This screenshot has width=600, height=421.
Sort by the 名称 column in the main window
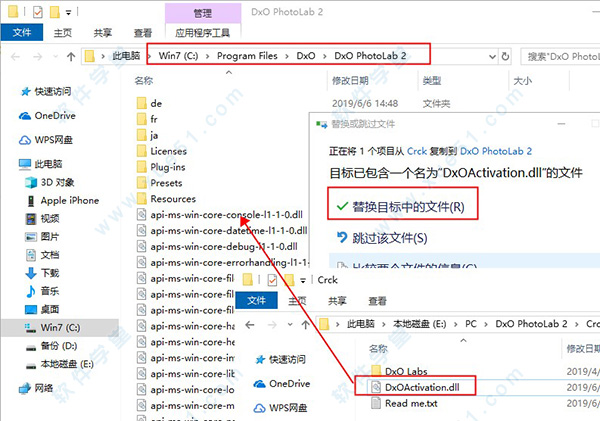[144, 80]
